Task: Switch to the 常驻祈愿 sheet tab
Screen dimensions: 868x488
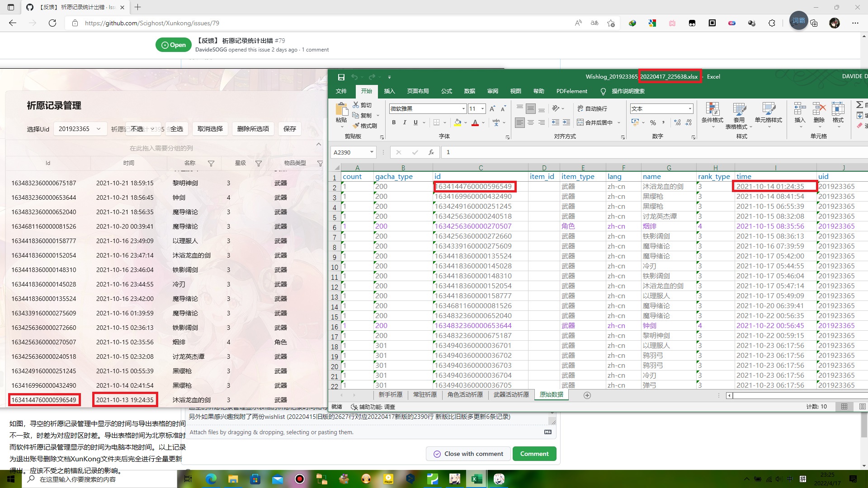Action: tap(425, 394)
